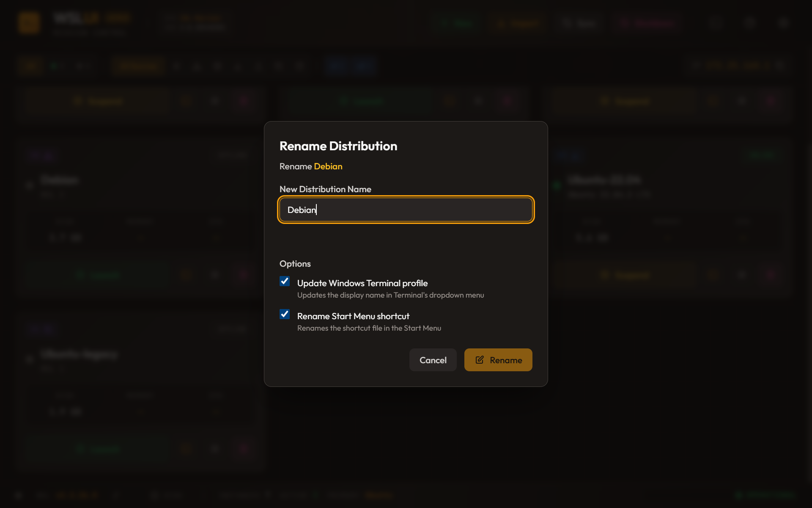
Task: Confirm renaming with the Rename button
Action: click(498, 360)
